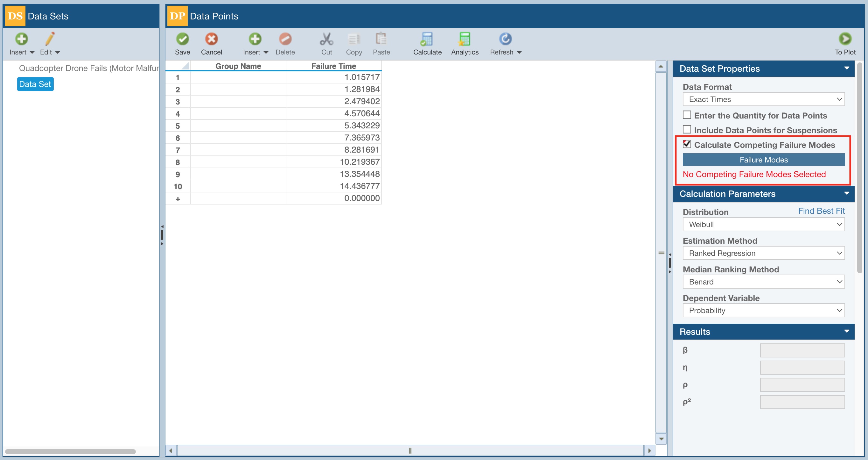868x460 pixels.
Task: Click the Cut scissors icon
Action: click(x=326, y=39)
